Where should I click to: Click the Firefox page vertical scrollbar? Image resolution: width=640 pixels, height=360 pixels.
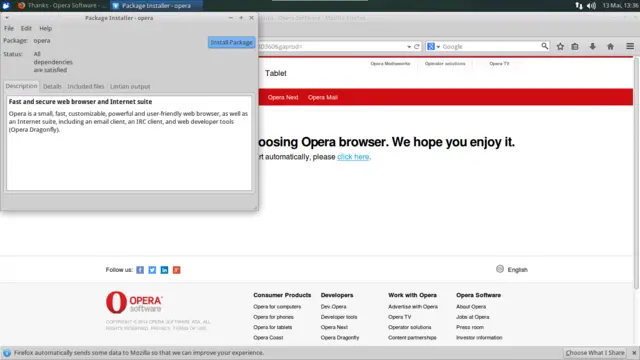click(x=636, y=173)
